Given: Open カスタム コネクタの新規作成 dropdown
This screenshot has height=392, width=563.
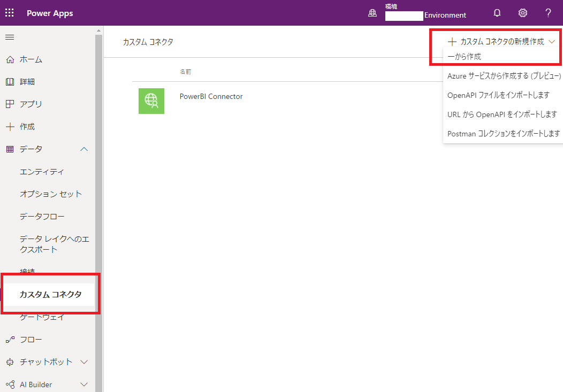Looking at the screenshot, I should coord(502,42).
